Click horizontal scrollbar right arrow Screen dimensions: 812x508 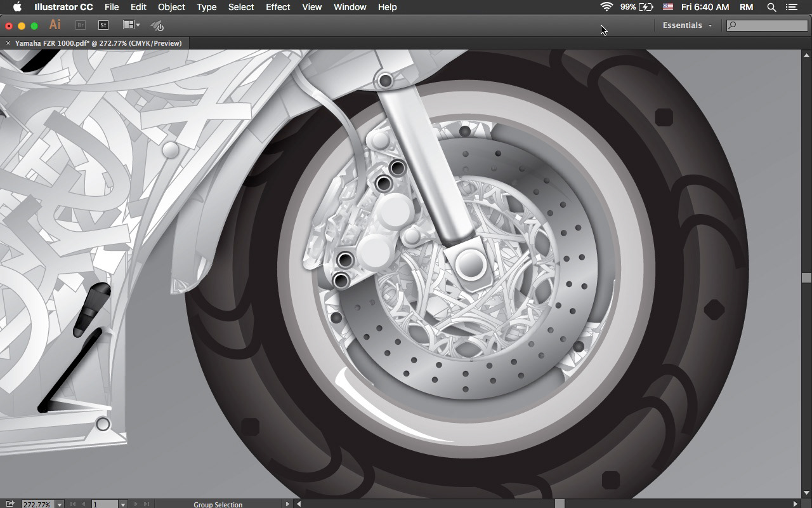[x=796, y=504]
